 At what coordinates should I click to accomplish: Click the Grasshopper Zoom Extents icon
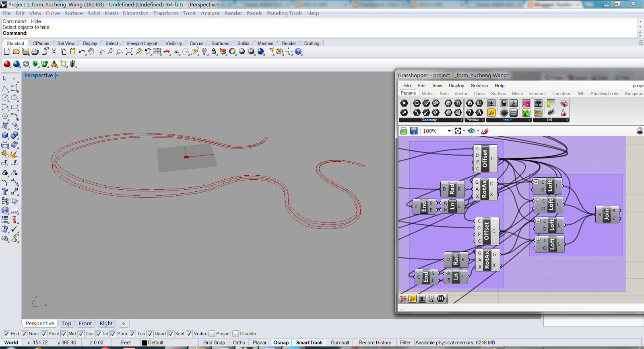coord(458,131)
